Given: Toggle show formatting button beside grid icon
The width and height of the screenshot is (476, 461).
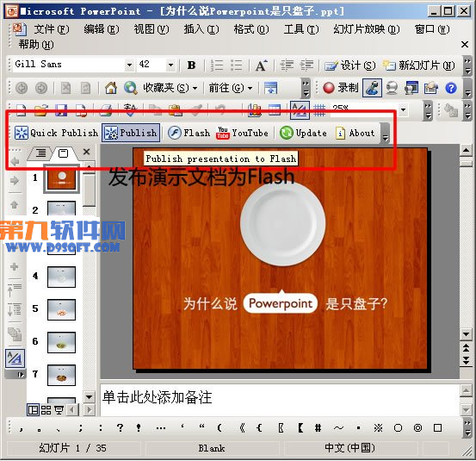Looking at the screenshot, I should click(300, 109).
